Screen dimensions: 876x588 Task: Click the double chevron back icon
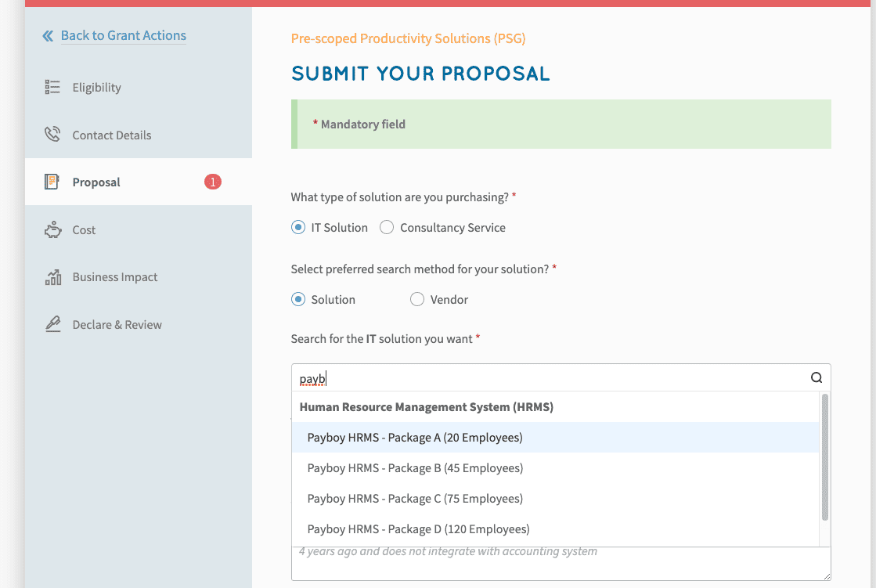(x=48, y=36)
